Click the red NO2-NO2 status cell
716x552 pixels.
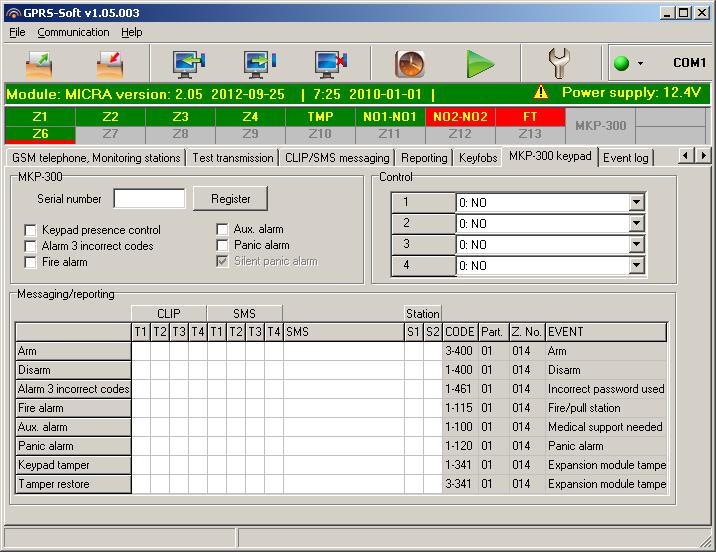click(x=460, y=117)
